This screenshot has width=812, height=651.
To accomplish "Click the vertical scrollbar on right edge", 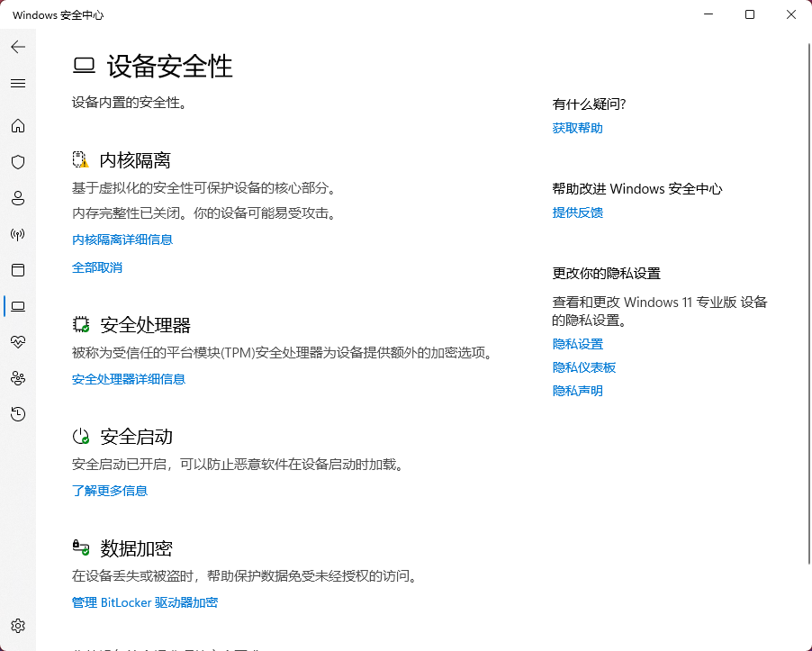I will 809,303.
